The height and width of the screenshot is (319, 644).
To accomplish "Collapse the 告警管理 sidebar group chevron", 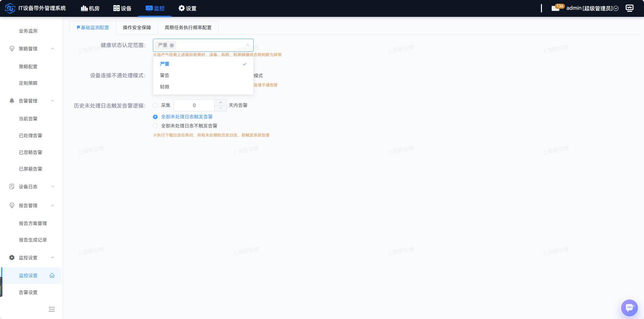I will [53, 101].
